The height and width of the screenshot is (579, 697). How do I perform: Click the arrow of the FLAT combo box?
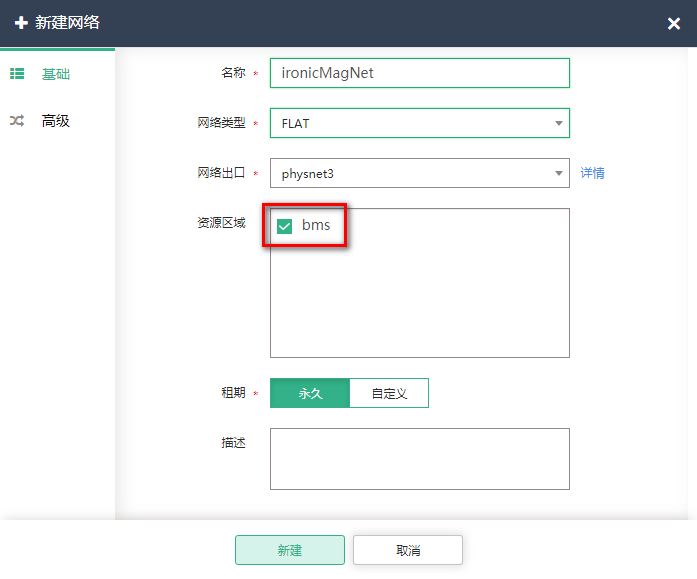tap(559, 124)
